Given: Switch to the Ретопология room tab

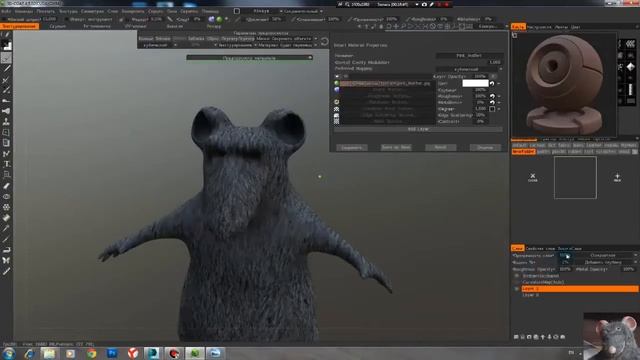Looking at the screenshot, I should point(97,26).
